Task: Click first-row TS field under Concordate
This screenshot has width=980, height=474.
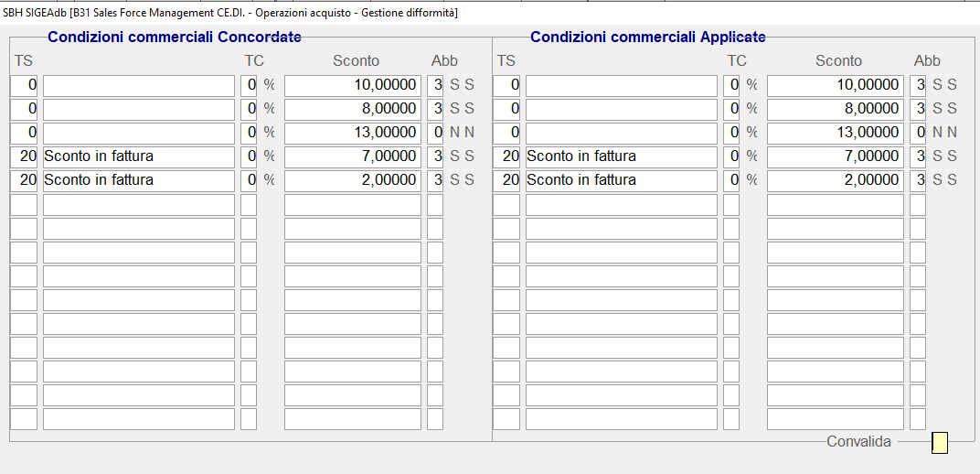Action: [24, 85]
